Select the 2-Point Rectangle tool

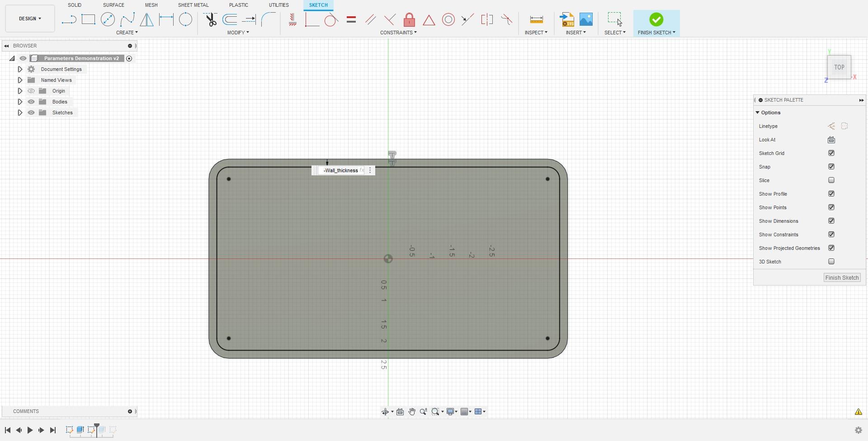tap(88, 19)
